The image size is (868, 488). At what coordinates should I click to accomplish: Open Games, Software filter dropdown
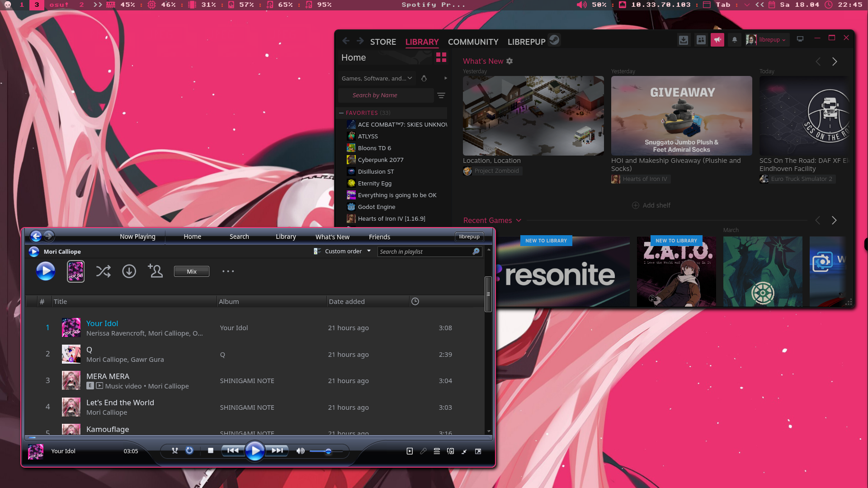[x=377, y=78]
